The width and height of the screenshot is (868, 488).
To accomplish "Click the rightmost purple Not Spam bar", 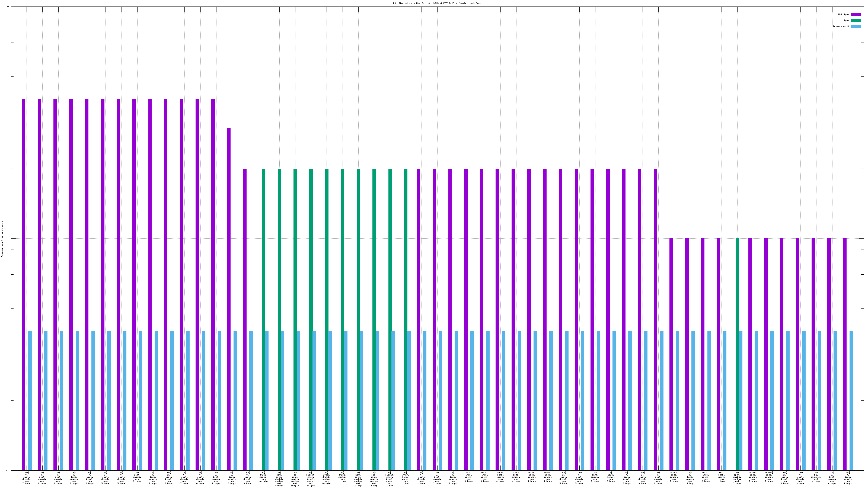I will [x=845, y=354].
